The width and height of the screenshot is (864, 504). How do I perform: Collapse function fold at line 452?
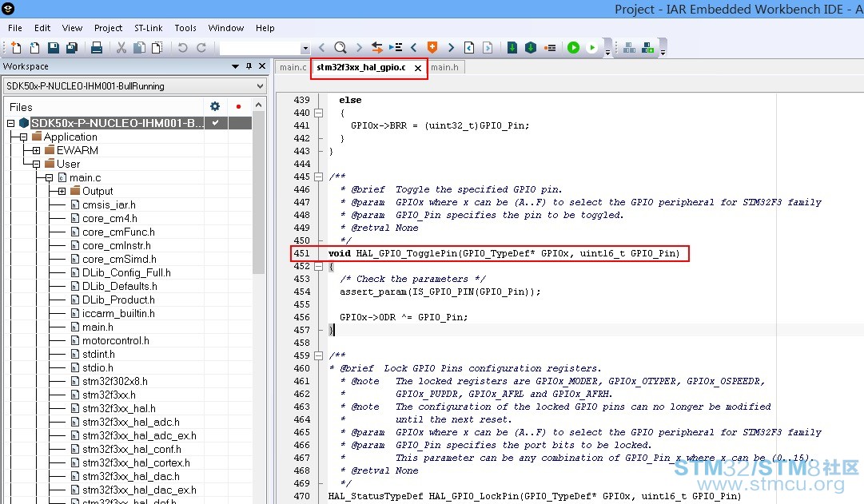click(318, 266)
